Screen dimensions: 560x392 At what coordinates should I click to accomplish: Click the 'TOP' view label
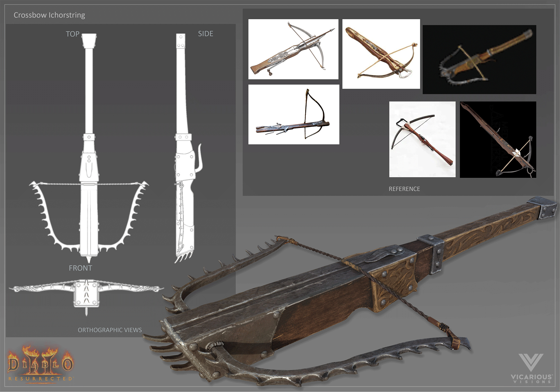73,34
